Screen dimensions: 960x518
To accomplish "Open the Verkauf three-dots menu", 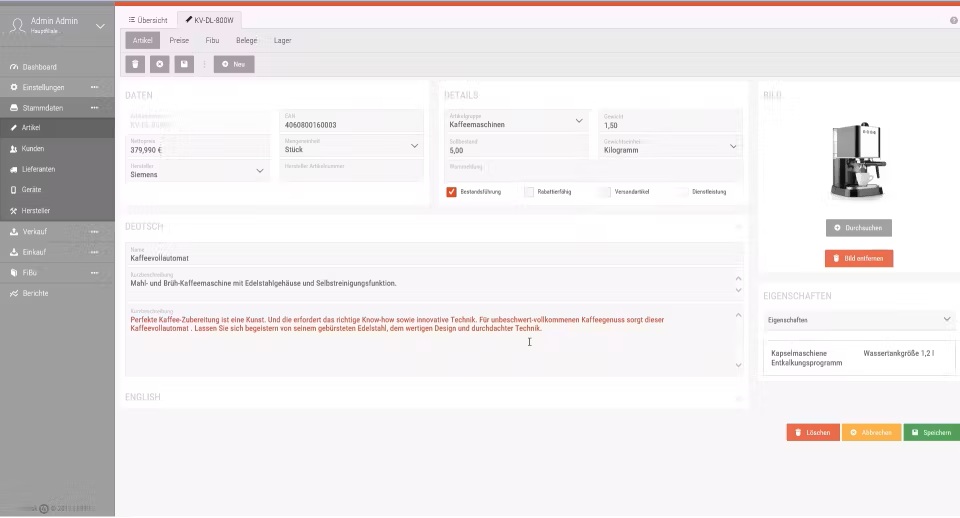I will pyautogui.click(x=94, y=231).
